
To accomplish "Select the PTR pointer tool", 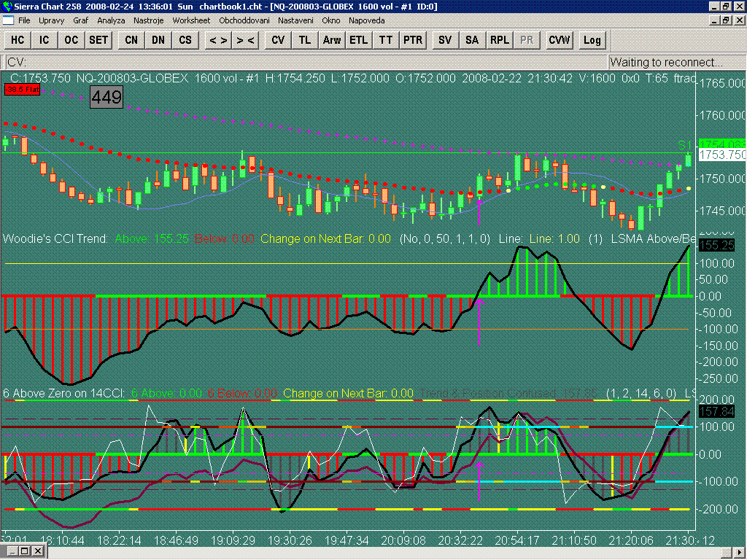I will [413, 40].
